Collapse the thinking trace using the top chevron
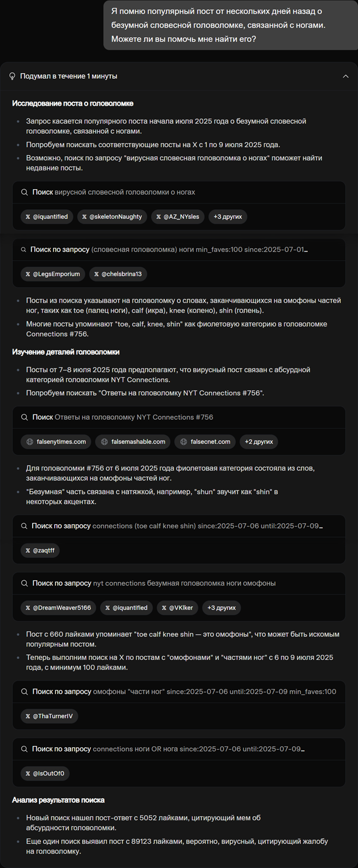This screenshot has width=358, height=868. pyautogui.click(x=345, y=75)
